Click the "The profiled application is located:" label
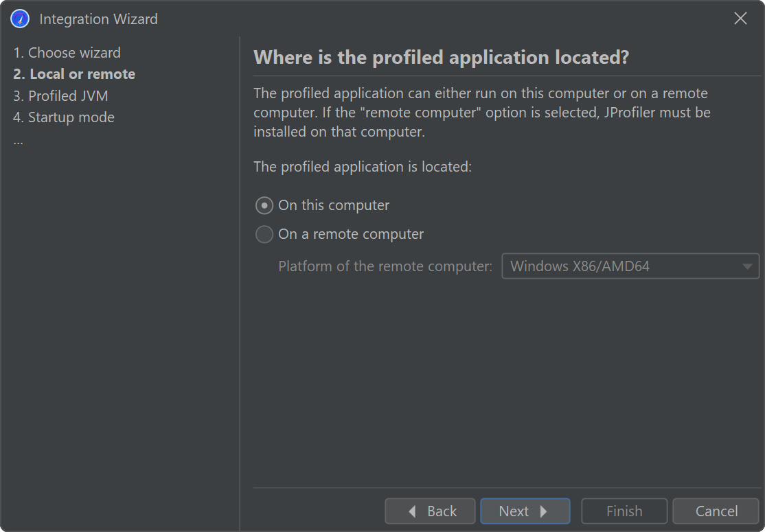The height and width of the screenshot is (532, 765). [x=362, y=167]
